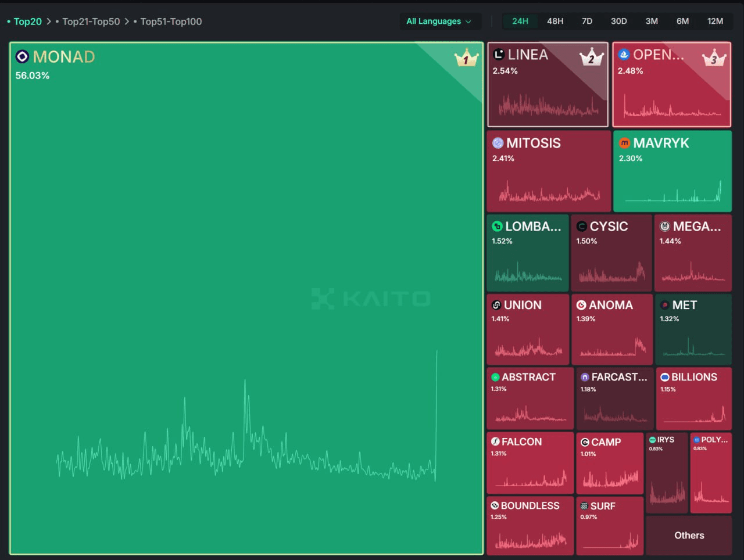Click the CAMP 1.01% value
Image resolution: width=744 pixels, height=560 pixels.
pos(588,454)
